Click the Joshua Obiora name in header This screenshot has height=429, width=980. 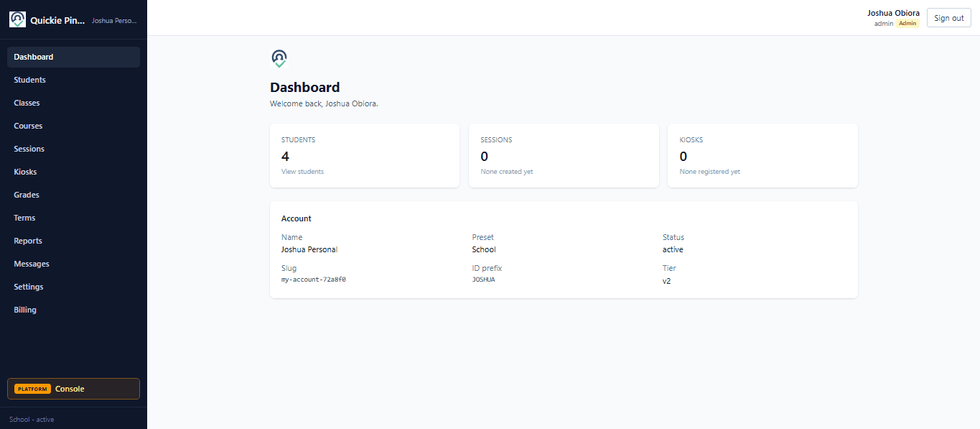tap(893, 13)
